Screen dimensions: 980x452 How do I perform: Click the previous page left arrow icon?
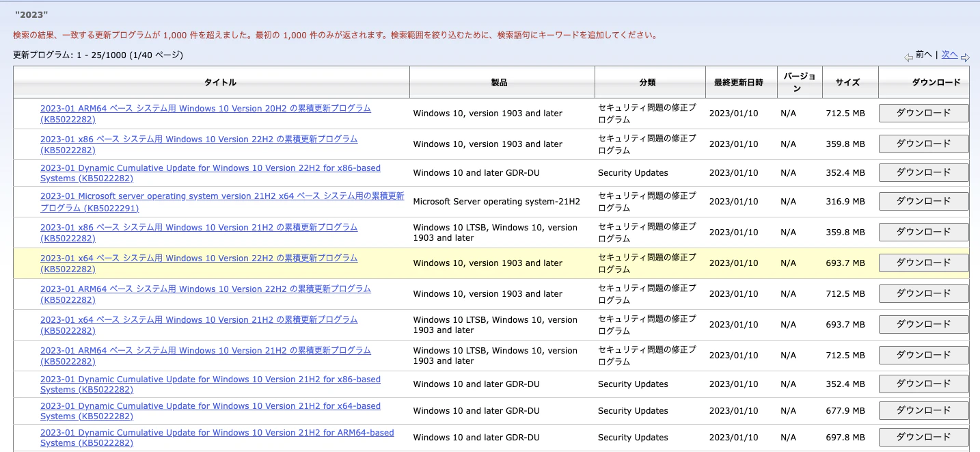click(x=909, y=58)
